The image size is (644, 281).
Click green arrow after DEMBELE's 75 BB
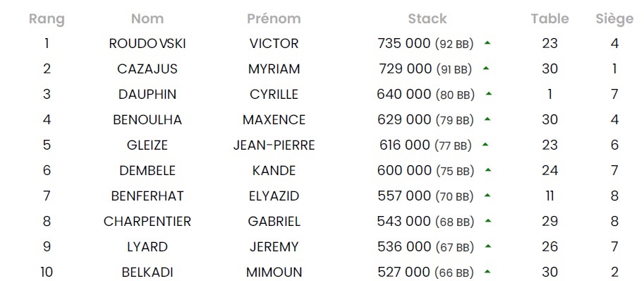[488, 169]
